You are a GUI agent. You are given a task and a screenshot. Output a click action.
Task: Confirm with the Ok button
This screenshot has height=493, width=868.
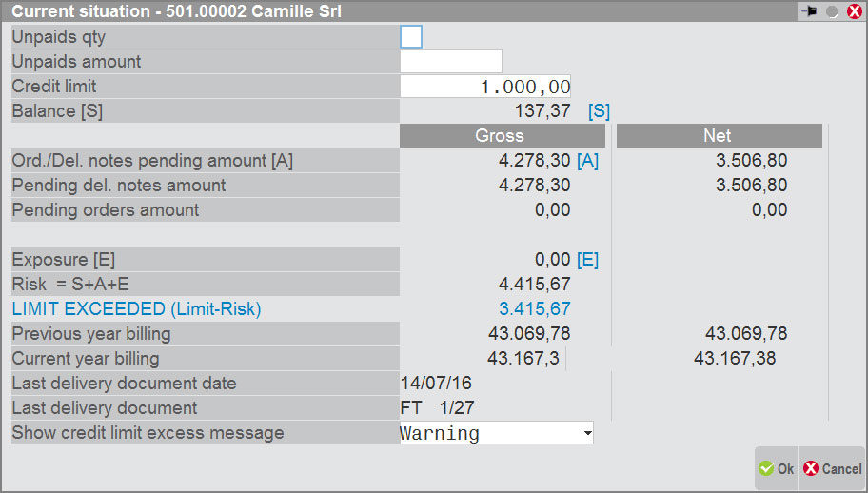pos(777,468)
